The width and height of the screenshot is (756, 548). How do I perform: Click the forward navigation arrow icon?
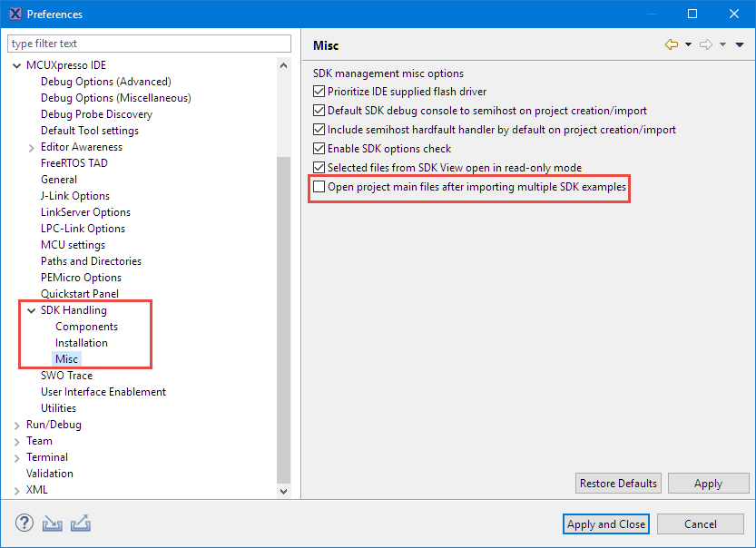pyautogui.click(x=707, y=44)
